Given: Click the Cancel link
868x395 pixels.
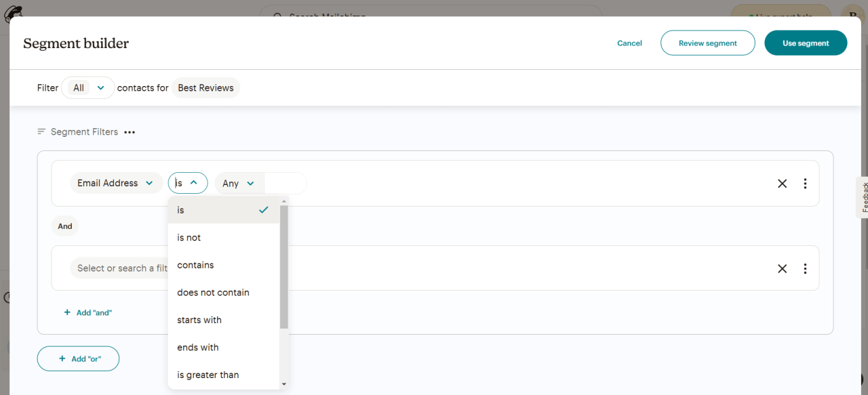Looking at the screenshot, I should [x=629, y=43].
